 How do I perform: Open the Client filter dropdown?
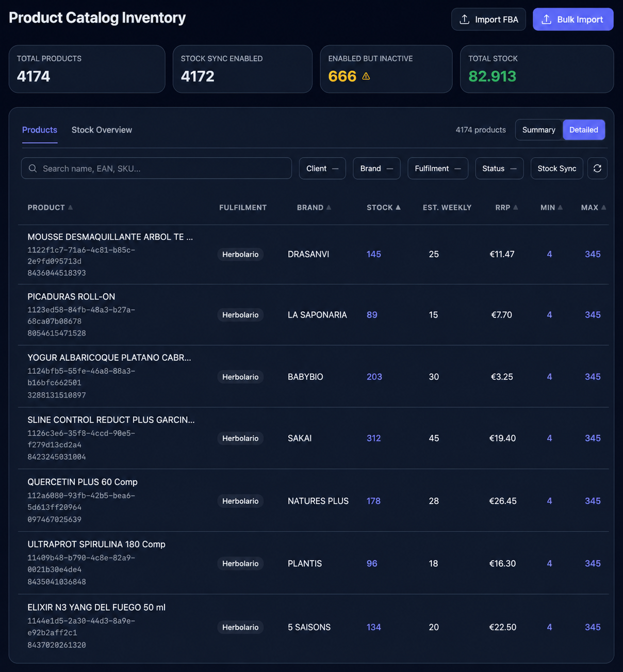(322, 168)
